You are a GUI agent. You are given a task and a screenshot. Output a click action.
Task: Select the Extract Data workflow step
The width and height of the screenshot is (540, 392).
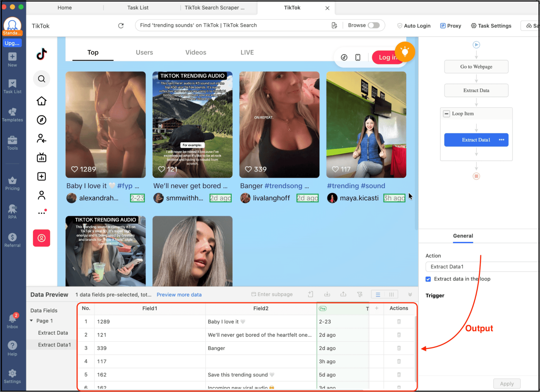pyautogui.click(x=476, y=90)
